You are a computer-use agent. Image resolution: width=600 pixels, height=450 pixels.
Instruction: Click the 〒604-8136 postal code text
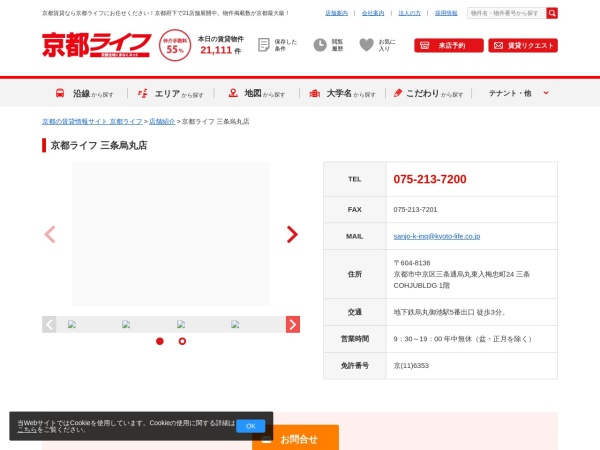coord(412,263)
